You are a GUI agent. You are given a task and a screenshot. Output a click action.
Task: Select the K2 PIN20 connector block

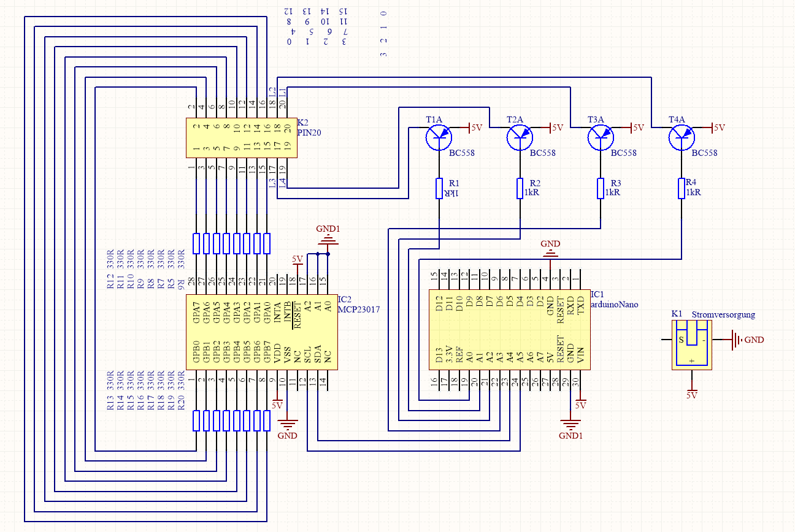click(x=241, y=138)
